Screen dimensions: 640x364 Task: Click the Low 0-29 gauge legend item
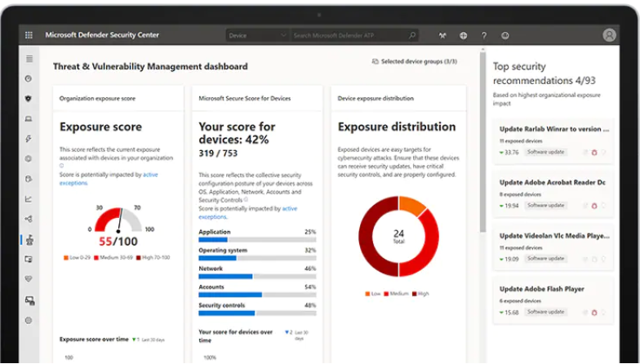point(77,258)
